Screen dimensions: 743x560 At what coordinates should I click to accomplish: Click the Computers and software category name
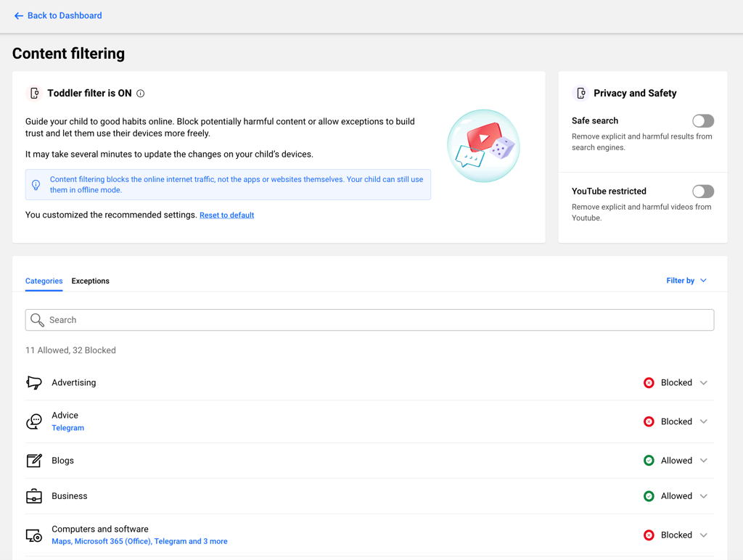(100, 530)
